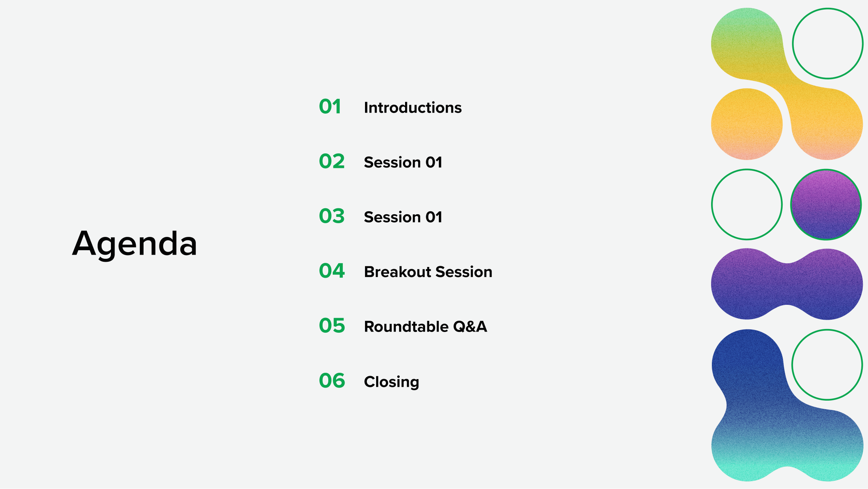Viewport: 868px width, 489px height.
Task: Click the green number 03
Action: [332, 216]
